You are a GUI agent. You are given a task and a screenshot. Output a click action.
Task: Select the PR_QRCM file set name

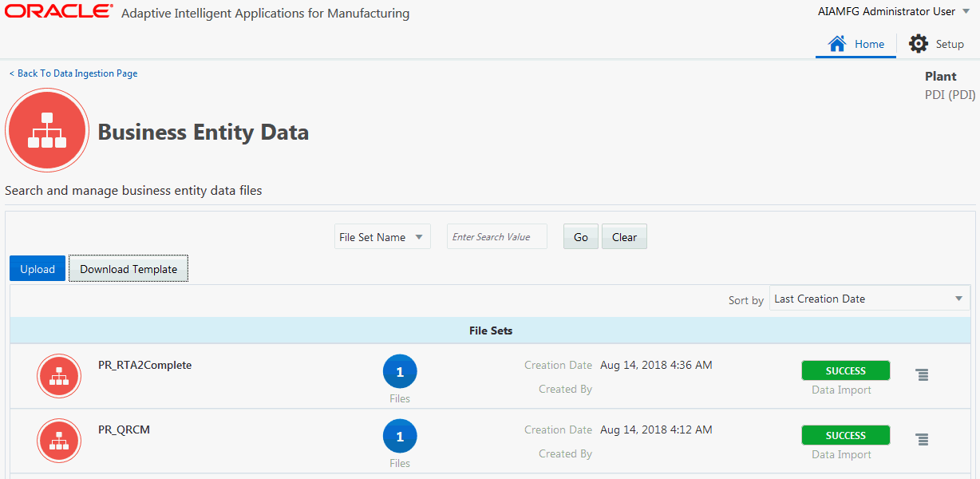tap(124, 430)
